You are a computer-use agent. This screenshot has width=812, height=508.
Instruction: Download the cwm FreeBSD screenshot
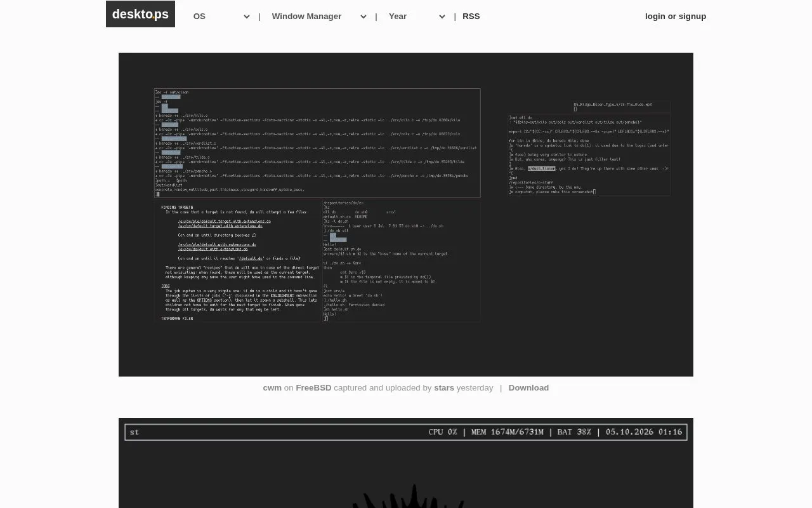(x=528, y=388)
